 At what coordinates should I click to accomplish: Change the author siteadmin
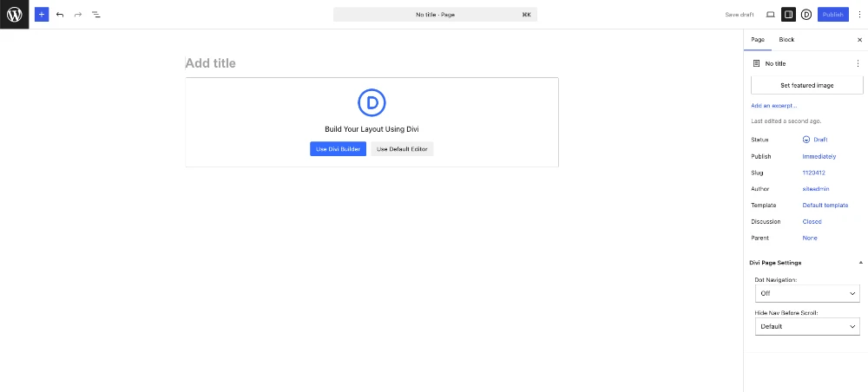point(815,189)
